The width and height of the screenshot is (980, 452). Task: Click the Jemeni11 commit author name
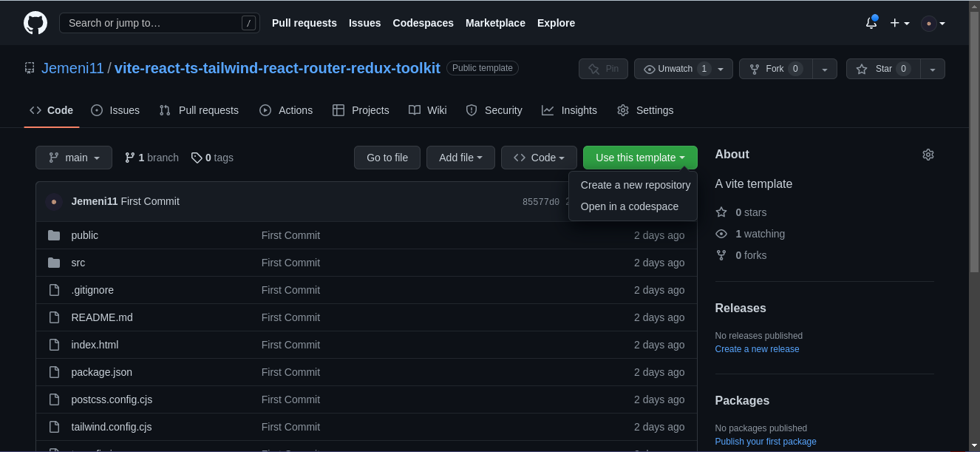(95, 201)
